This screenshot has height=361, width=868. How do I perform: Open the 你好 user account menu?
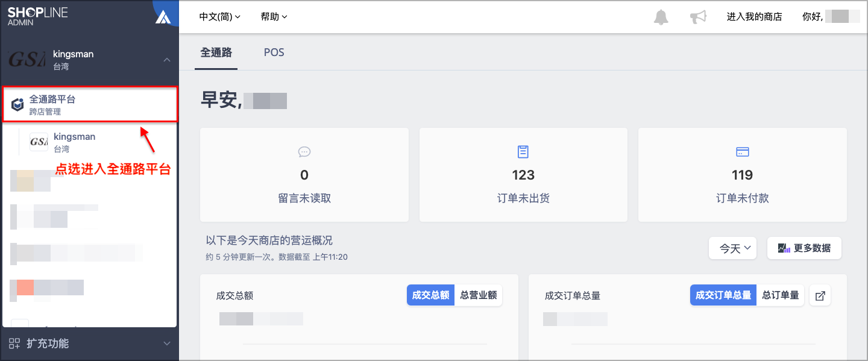coord(831,17)
